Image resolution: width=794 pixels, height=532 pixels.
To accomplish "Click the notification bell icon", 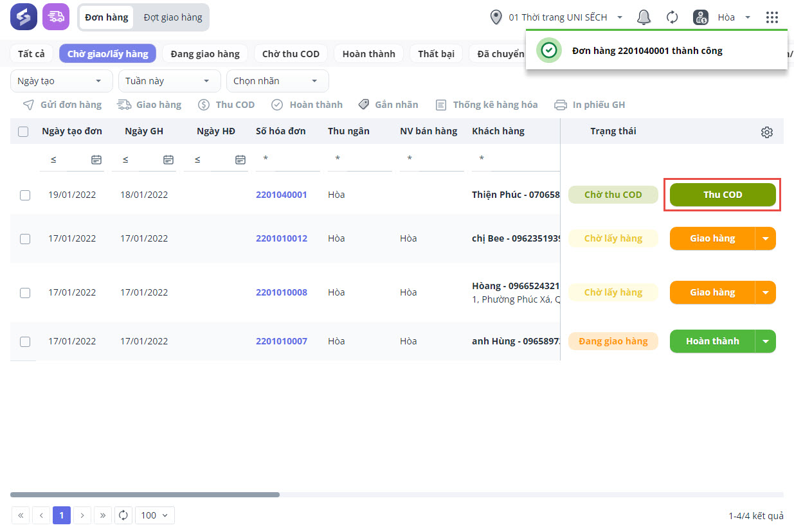I will tap(644, 17).
